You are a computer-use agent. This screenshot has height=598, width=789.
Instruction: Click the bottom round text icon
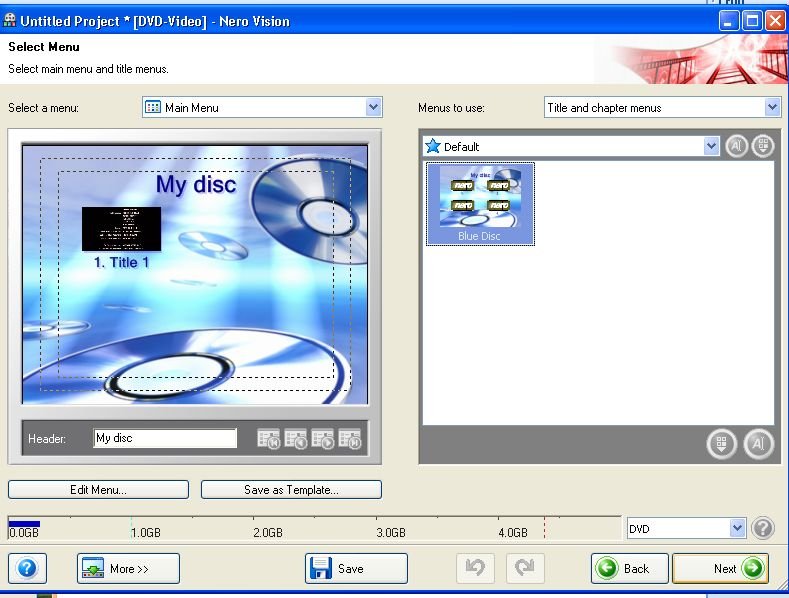759,444
